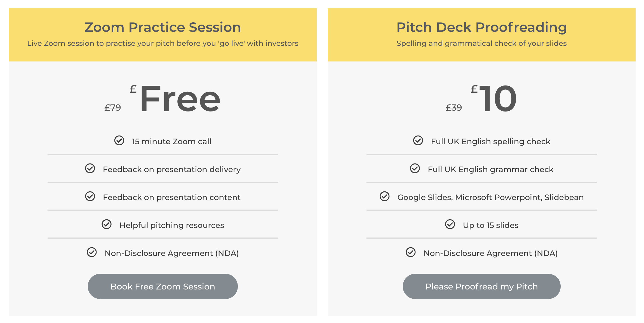
Task: Click the Please Proofread my Pitch button
Action: coord(481,286)
